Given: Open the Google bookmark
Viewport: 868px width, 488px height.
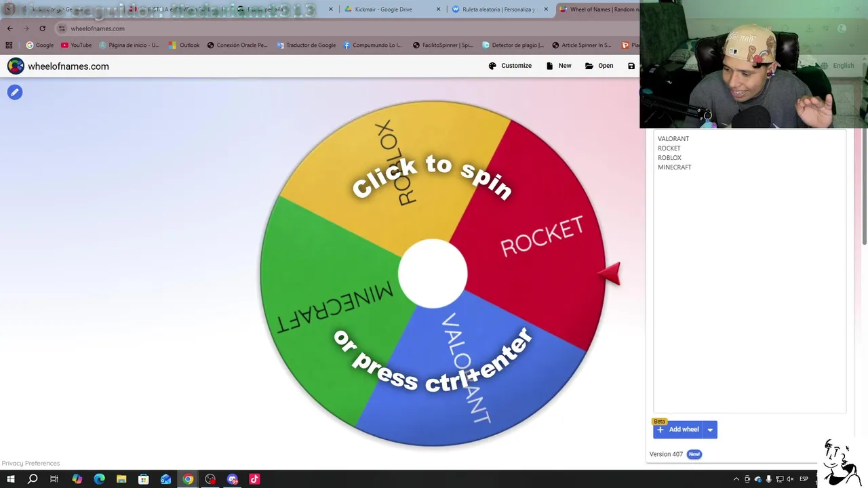Looking at the screenshot, I should click(x=39, y=45).
